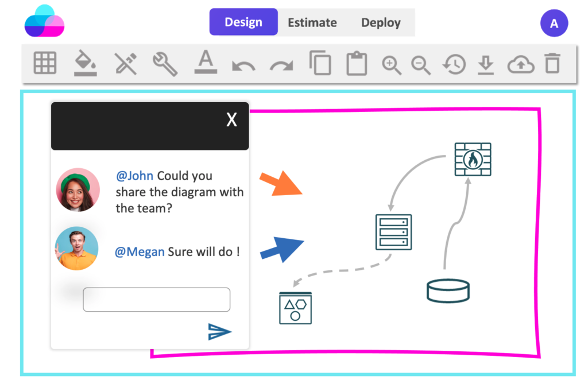The height and width of the screenshot is (380, 588).
Task: Click the @Megan mention in chat
Action: tap(140, 252)
